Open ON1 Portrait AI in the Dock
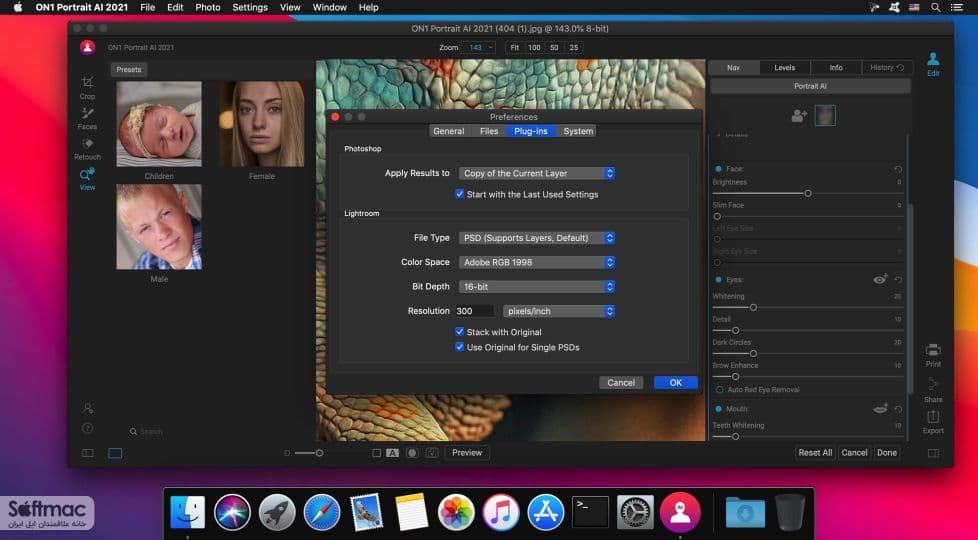This screenshot has height=540, width=978. pos(680,513)
